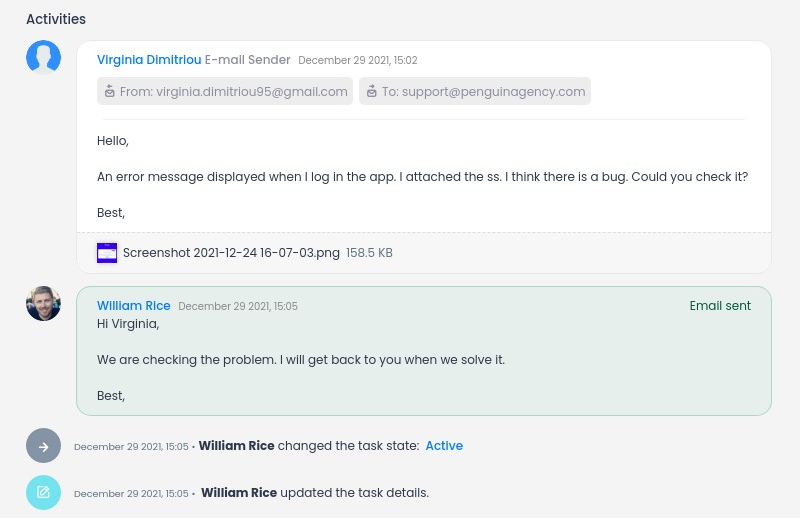Click the sender icon beside From address
This screenshot has width=800, height=518.
coord(111,91)
